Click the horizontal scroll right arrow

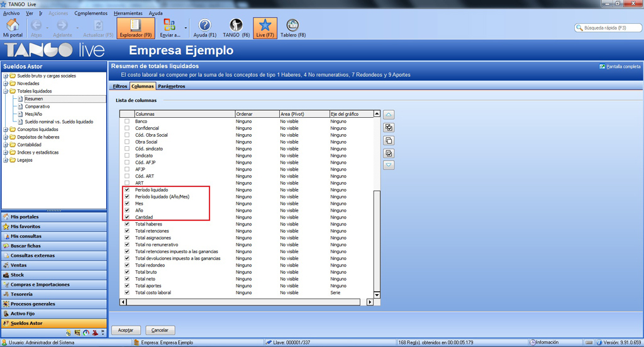(370, 302)
